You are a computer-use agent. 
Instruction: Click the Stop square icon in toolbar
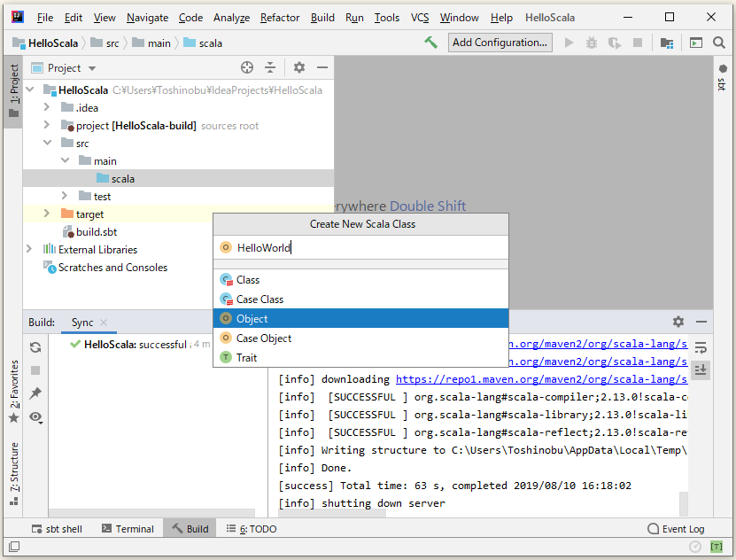(x=638, y=43)
